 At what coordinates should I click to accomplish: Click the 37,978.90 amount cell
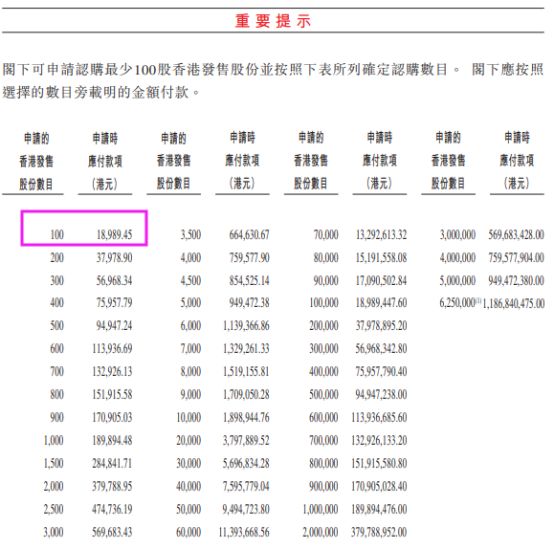114,257
